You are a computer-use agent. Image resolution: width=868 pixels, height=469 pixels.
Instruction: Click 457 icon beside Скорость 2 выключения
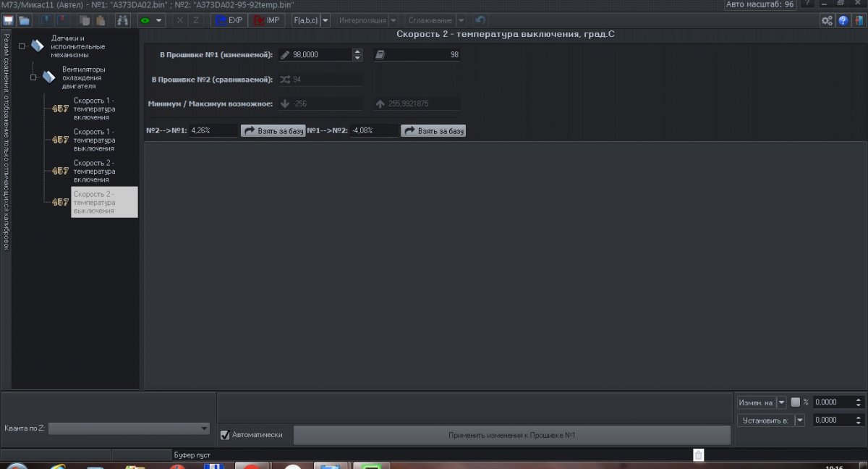(61, 203)
